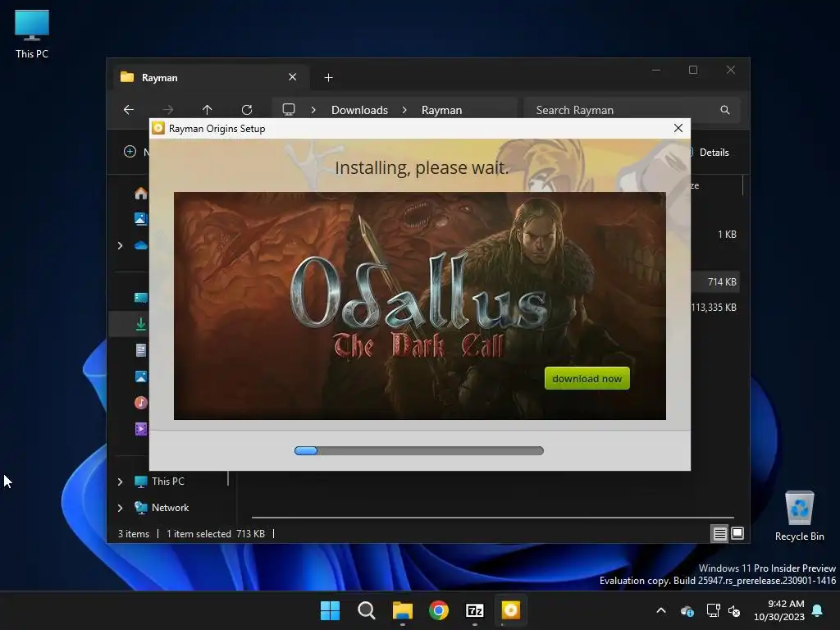The width and height of the screenshot is (840, 630).
Task: Expand This PC tree node
Action: [x=120, y=482]
